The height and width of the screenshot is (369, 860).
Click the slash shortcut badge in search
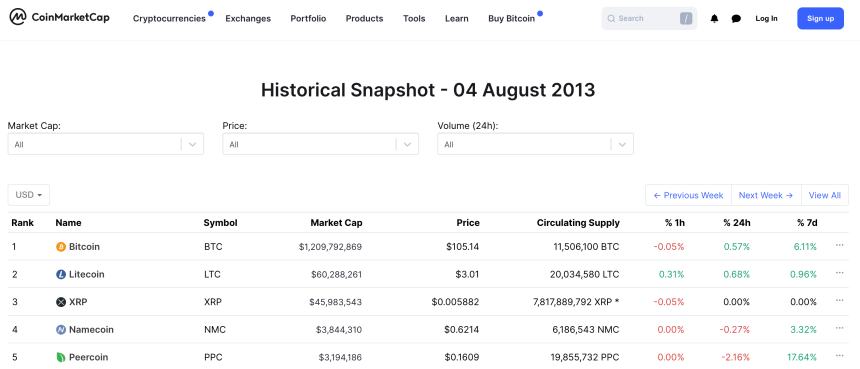[x=686, y=19]
